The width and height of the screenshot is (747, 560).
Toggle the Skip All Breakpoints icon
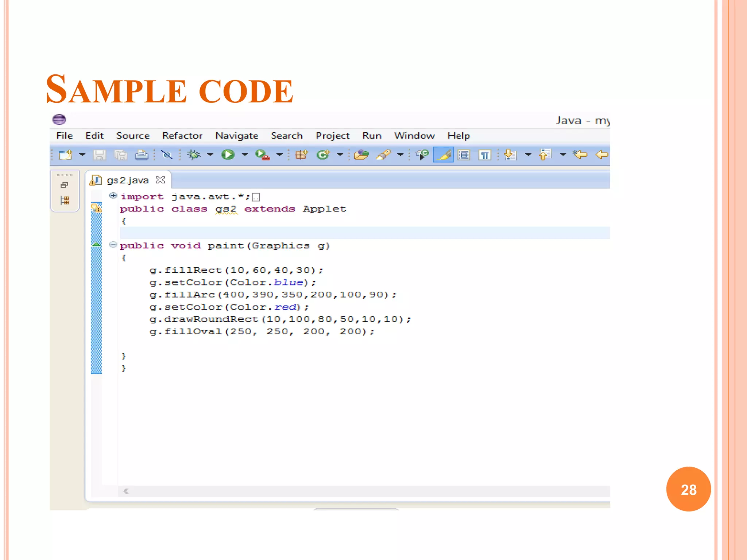[167, 155]
